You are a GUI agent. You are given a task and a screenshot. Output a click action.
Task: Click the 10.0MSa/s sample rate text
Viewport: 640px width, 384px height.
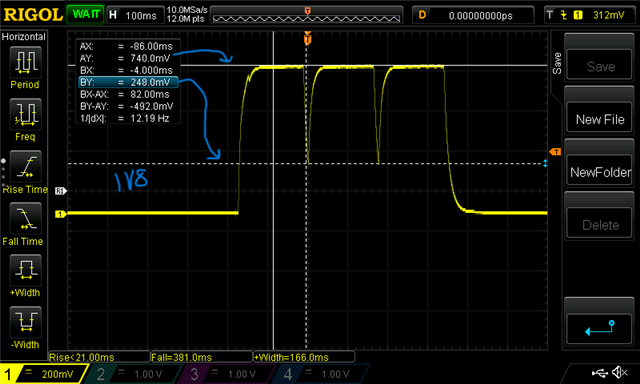coord(187,10)
